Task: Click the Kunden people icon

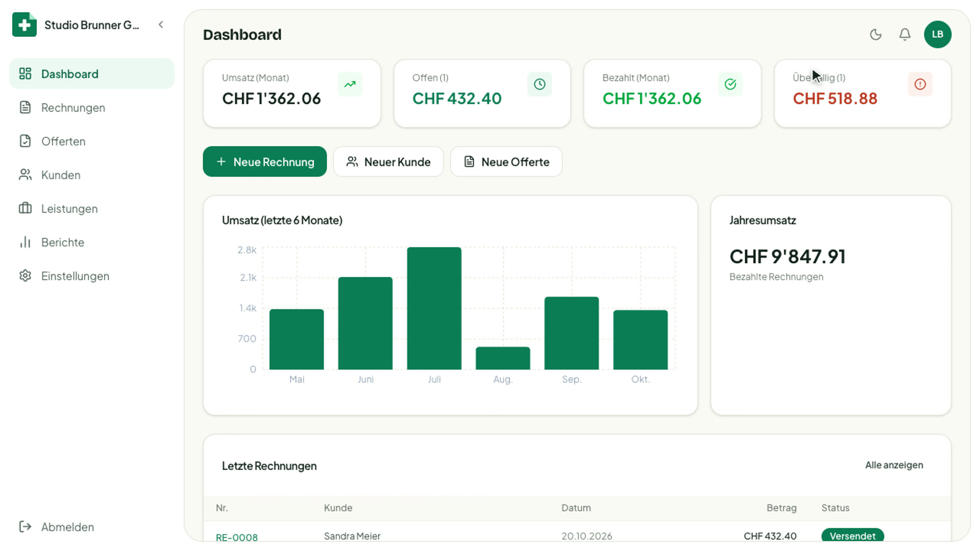Action: [25, 175]
